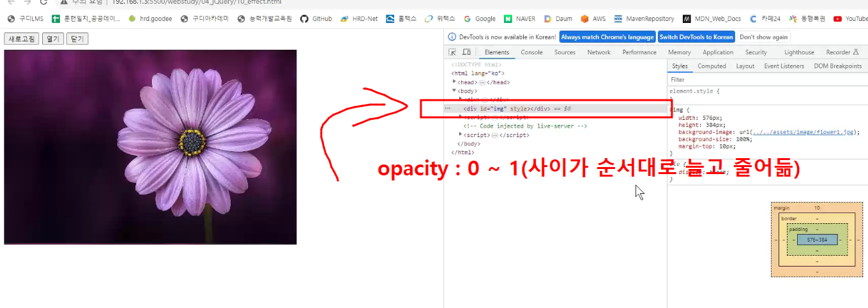The width and height of the screenshot is (868, 308).
Task: Expand the last script node below the comment
Action: pos(461,135)
